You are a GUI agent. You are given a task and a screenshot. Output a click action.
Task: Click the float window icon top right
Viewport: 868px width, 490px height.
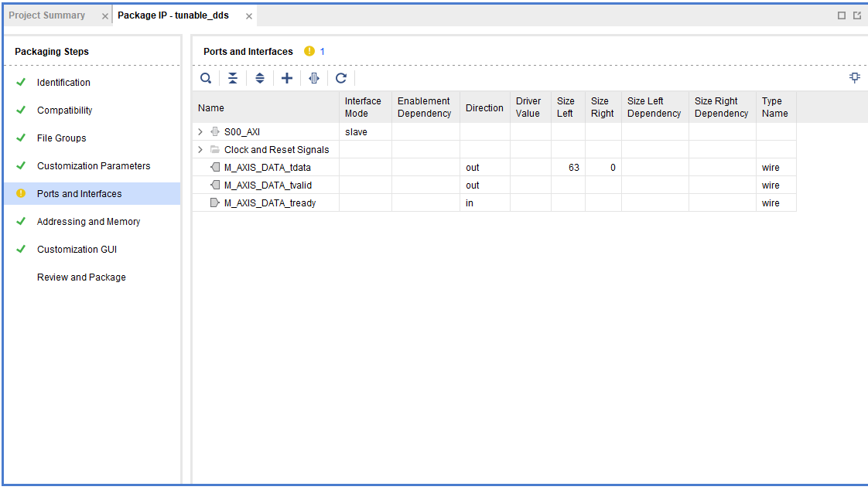(857, 15)
